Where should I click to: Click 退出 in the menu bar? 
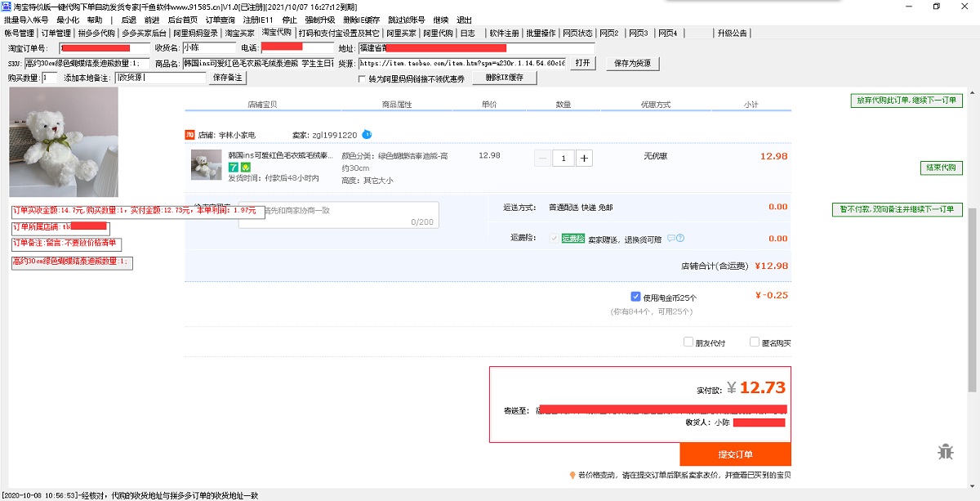coord(464,20)
